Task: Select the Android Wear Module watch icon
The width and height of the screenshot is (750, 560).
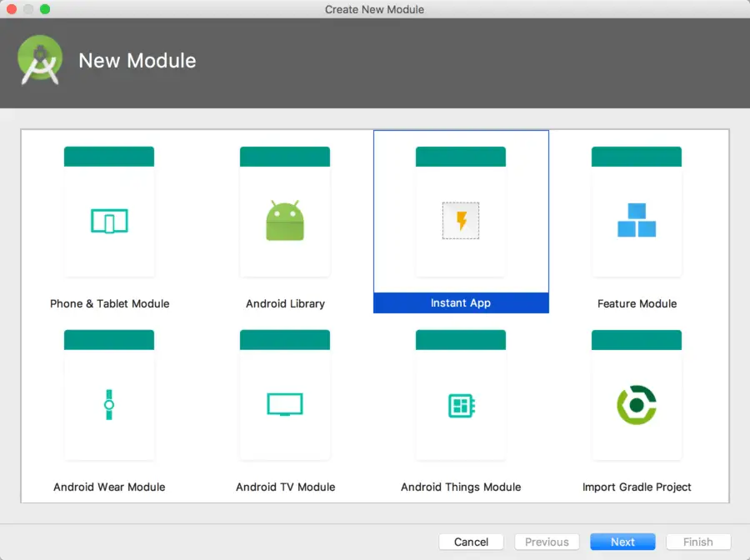Action: point(108,403)
